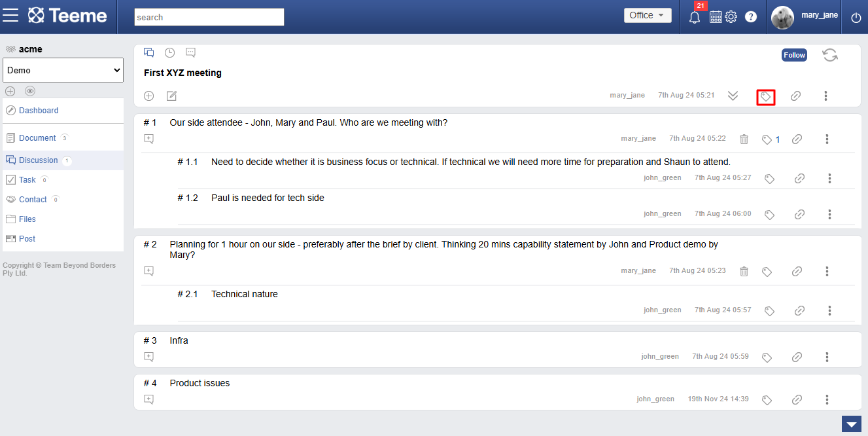Toggle the Follow button

(794, 55)
